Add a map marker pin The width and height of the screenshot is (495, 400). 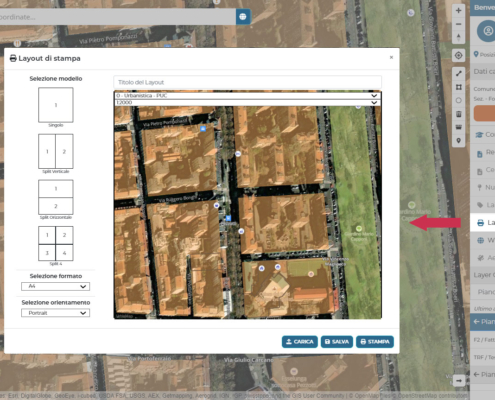(459, 141)
